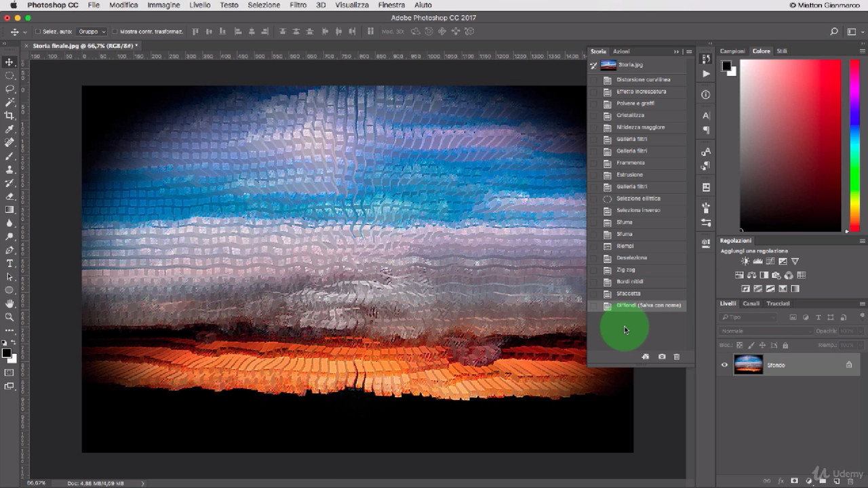Create new document from current state

(645, 357)
